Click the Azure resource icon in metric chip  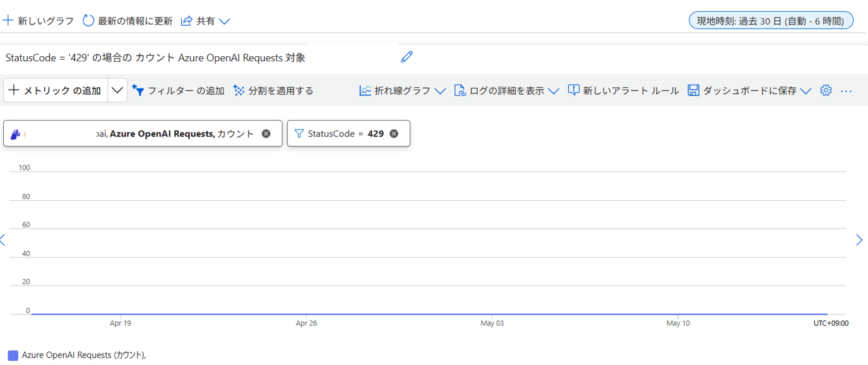[16, 134]
